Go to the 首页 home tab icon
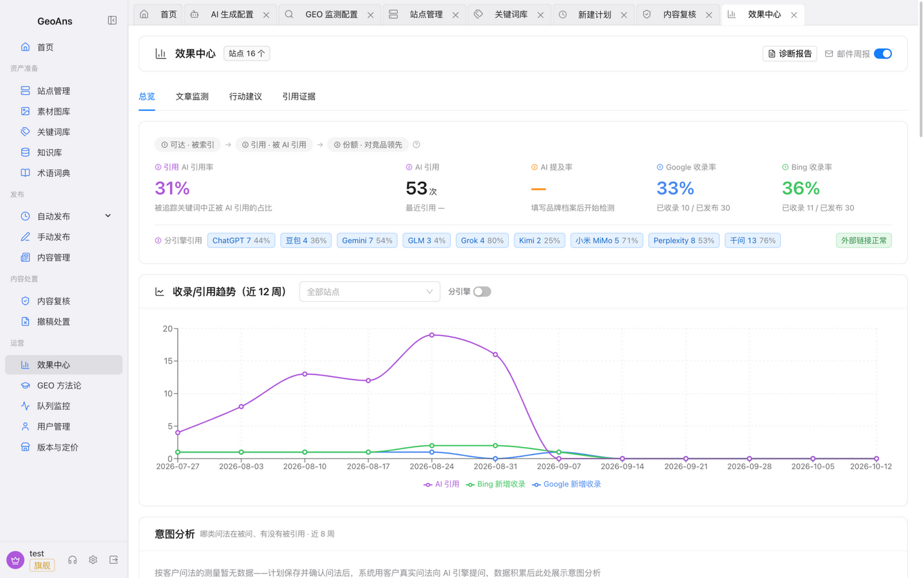 click(x=144, y=14)
